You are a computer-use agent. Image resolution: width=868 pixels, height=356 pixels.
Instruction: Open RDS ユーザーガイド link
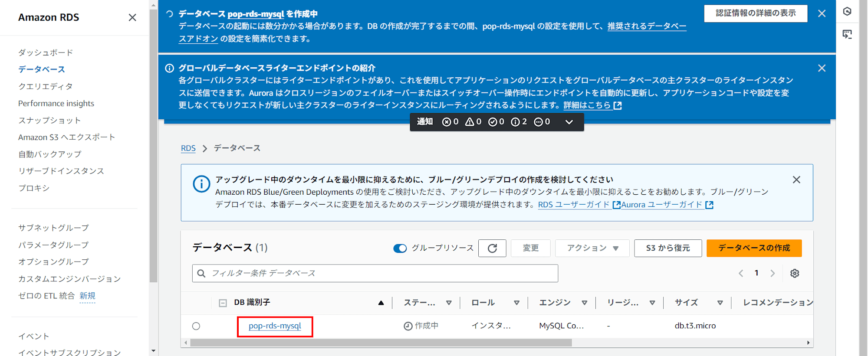tap(579, 205)
